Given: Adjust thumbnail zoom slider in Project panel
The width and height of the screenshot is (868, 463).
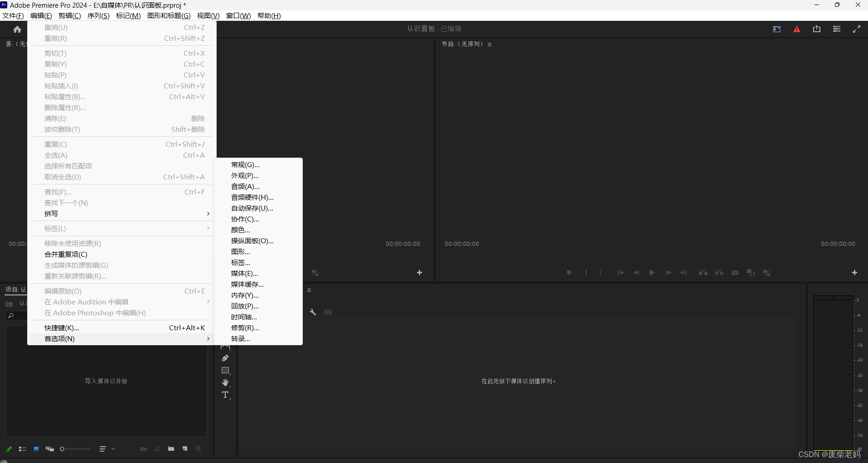Looking at the screenshot, I should coord(75,449).
